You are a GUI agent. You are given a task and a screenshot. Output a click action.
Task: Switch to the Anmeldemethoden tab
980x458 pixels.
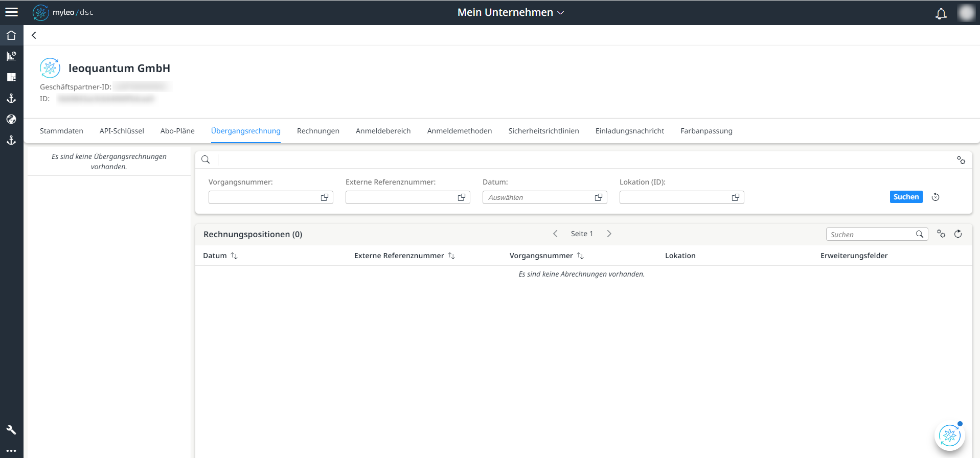460,131
